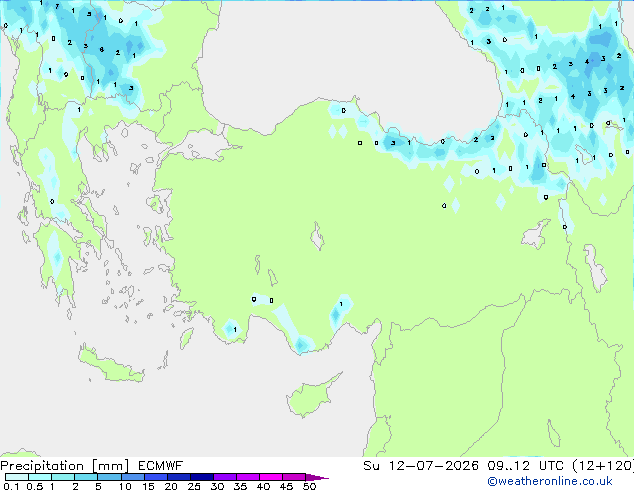The height and width of the screenshot is (490, 634).
Task: Click the 40–45 mm magenta swatch
Action: tap(271, 477)
